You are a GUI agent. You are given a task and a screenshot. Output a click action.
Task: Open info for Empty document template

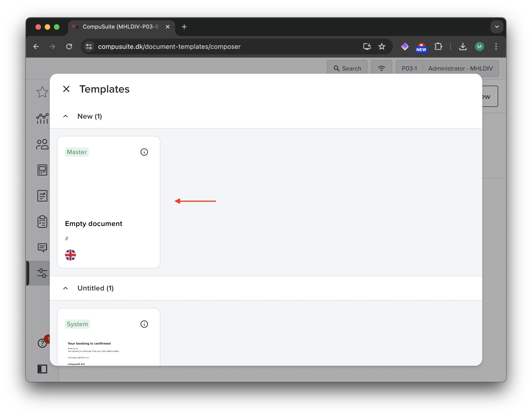144,152
